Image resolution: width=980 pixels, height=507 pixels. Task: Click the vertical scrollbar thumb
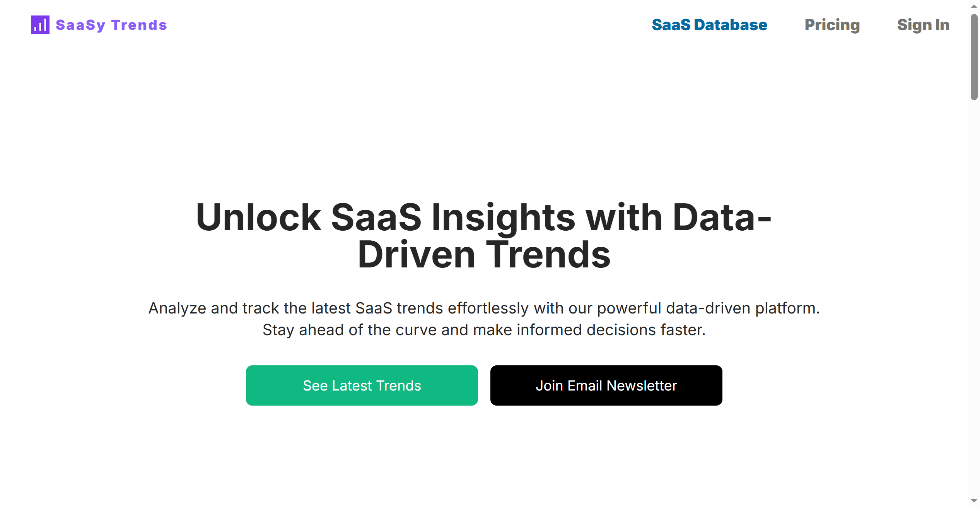pyautogui.click(x=974, y=57)
